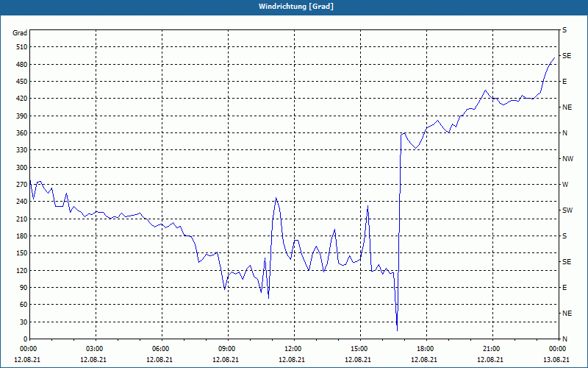Click the 15:00 time axis label
This screenshot has width=588, height=368.
coord(358,348)
